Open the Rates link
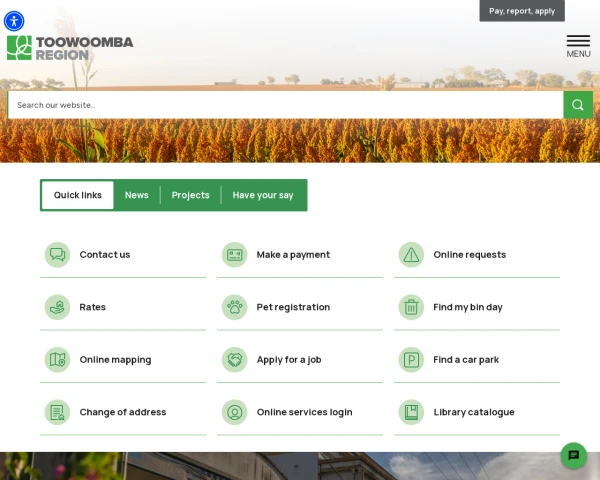 [x=93, y=307]
